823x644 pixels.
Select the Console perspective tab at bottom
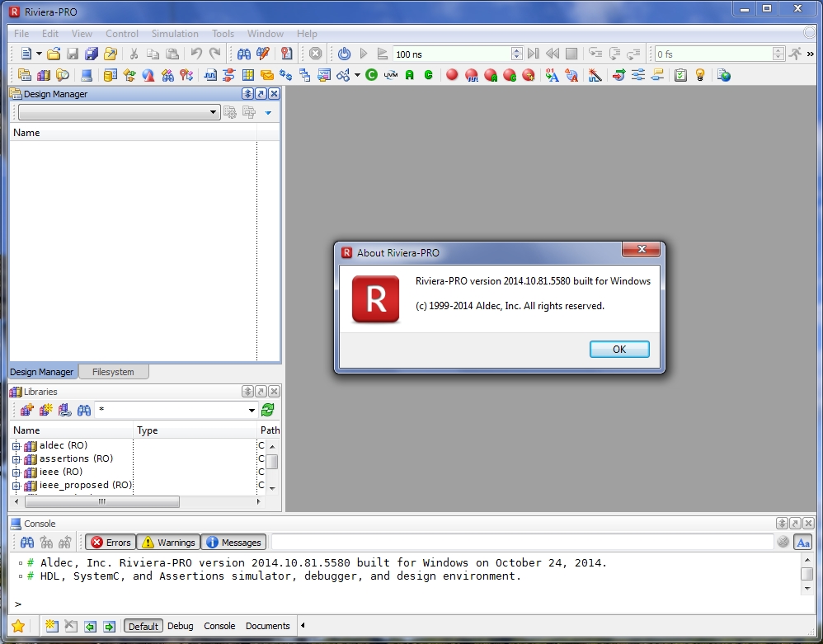[x=219, y=626]
